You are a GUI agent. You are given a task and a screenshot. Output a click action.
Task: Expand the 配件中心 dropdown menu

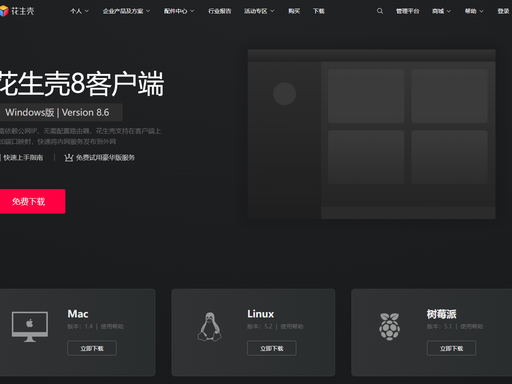click(179, 11)
